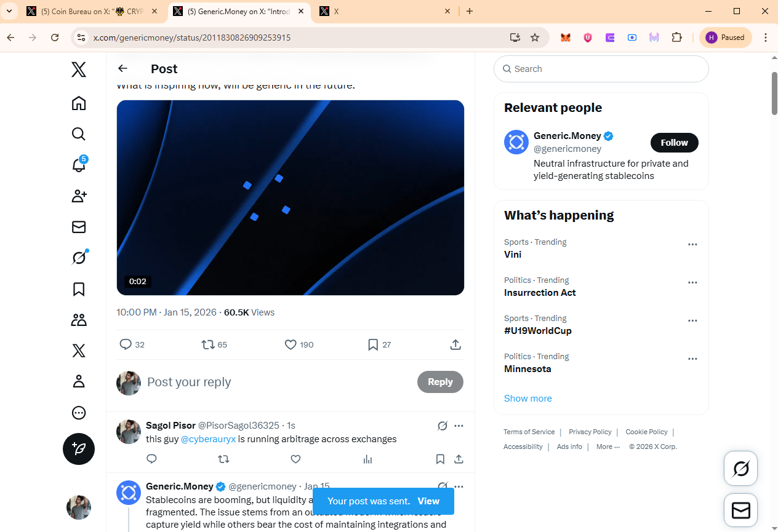The image size is (778, 532).
Task: Open the three-dot menu next to Insurrection Act
Action: (x=692, y=283)
